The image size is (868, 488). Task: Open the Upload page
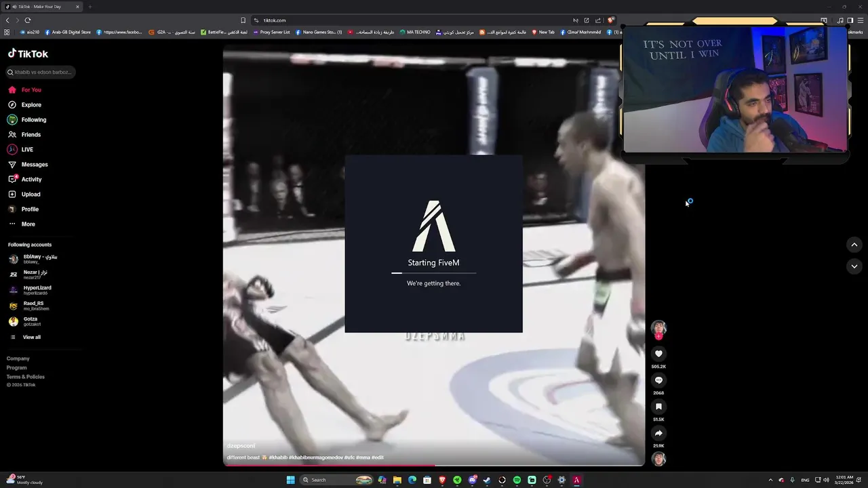[x=24, y=195]
